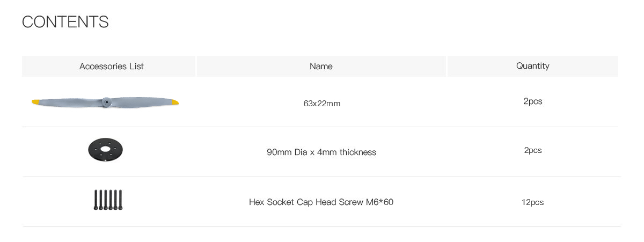This screenshot has width=644, height=242.
Task: Select the 90mm Dia x 4mm thickness text
Action: [321, 152]
